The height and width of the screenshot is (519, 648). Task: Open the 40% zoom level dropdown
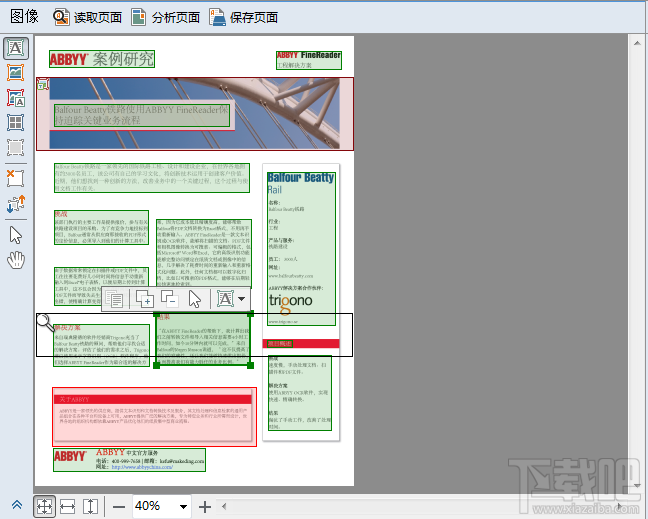click(183, 507)
